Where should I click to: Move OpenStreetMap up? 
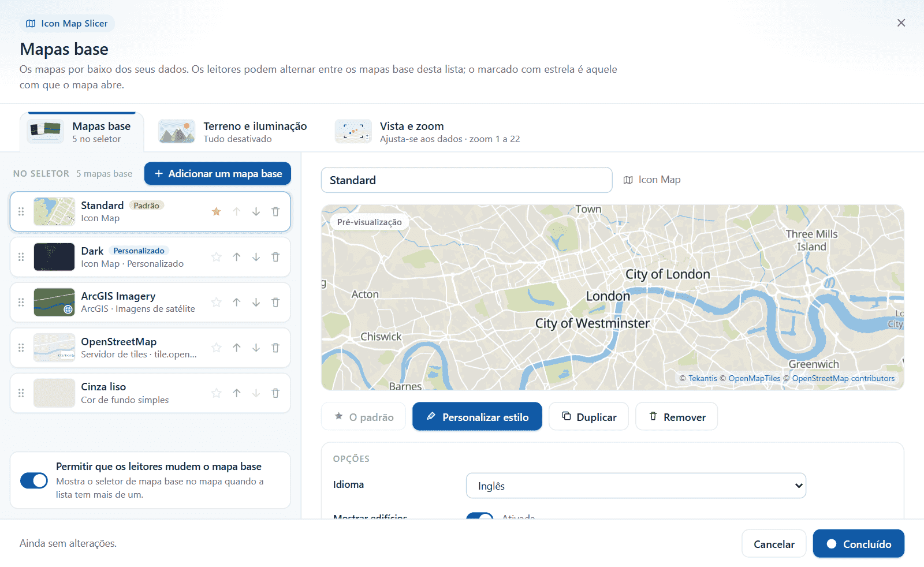[x=236, y=348]
